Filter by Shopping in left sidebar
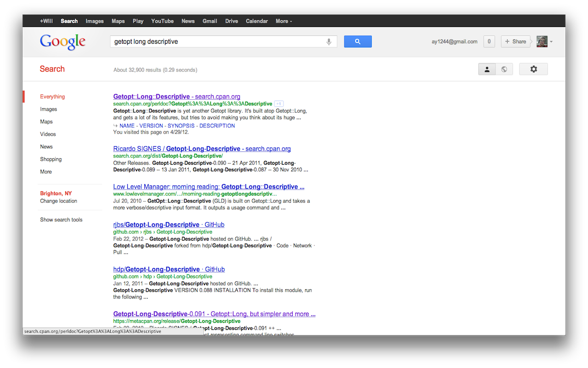The width and height of the screenshot is (588, 368). (x=51, y=159)
